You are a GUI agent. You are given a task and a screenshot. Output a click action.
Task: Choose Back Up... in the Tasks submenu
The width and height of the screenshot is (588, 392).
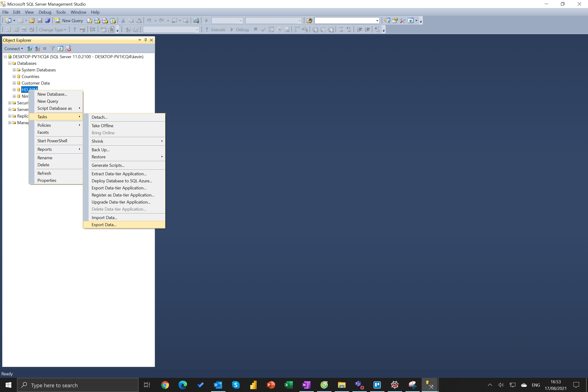[x=124, y=150]
